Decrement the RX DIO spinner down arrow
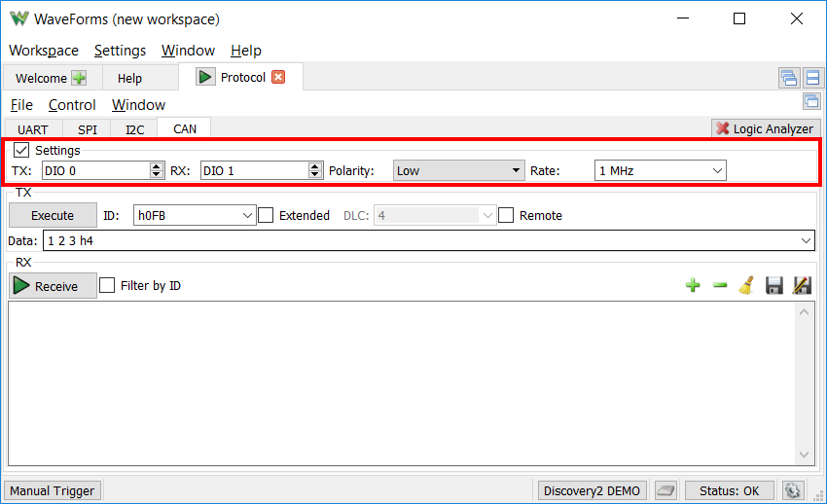 [315, 174]
